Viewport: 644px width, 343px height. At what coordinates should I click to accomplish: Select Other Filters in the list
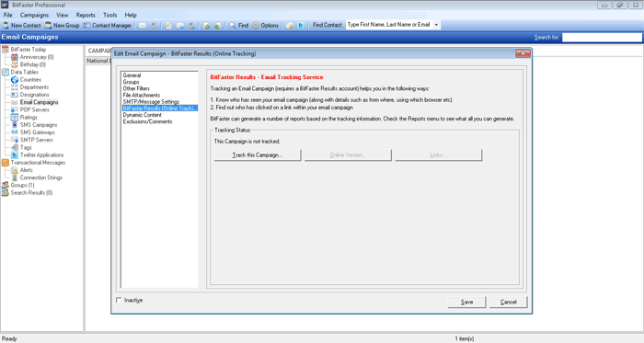click(136, 88)
